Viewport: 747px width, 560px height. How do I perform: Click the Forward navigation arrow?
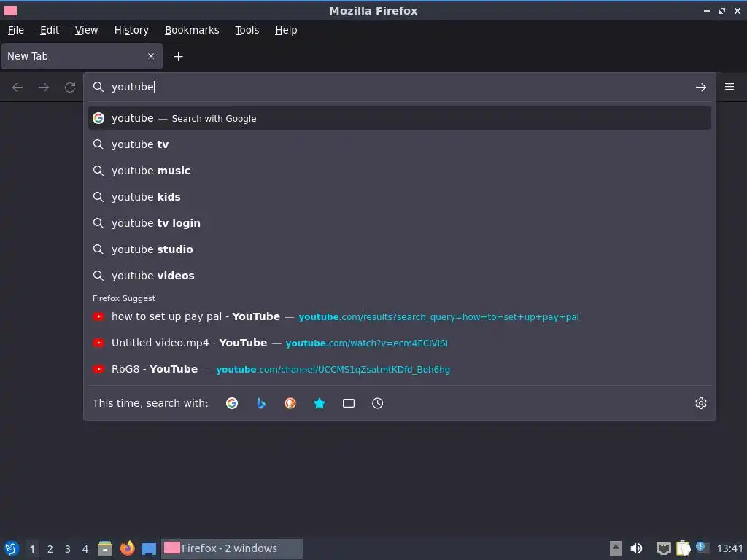44,87
